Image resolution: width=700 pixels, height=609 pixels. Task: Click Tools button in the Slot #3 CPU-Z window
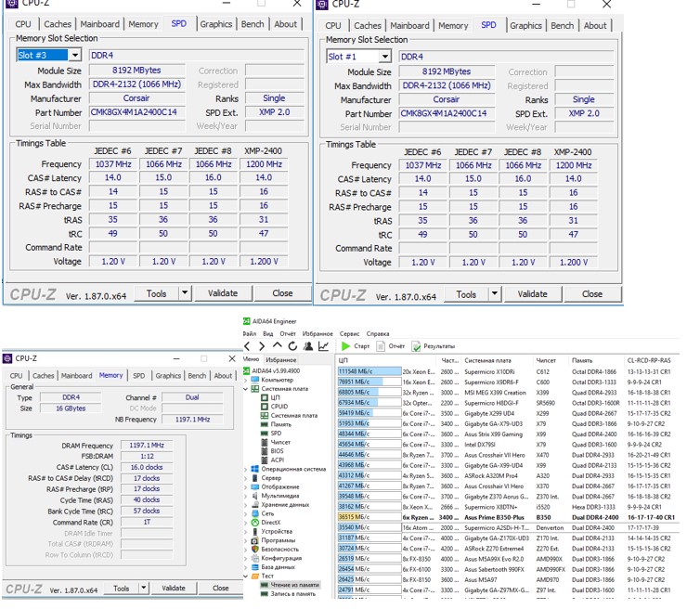[x=156, y=292]
